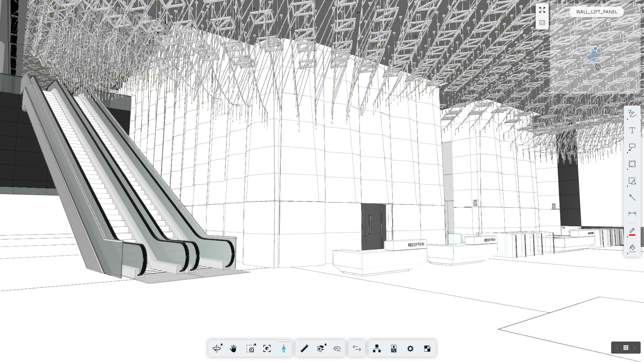Image resolution: width=644 pixels, height=362 pixels.
Task: Expand the callout markup tool options
Action: 628,153
